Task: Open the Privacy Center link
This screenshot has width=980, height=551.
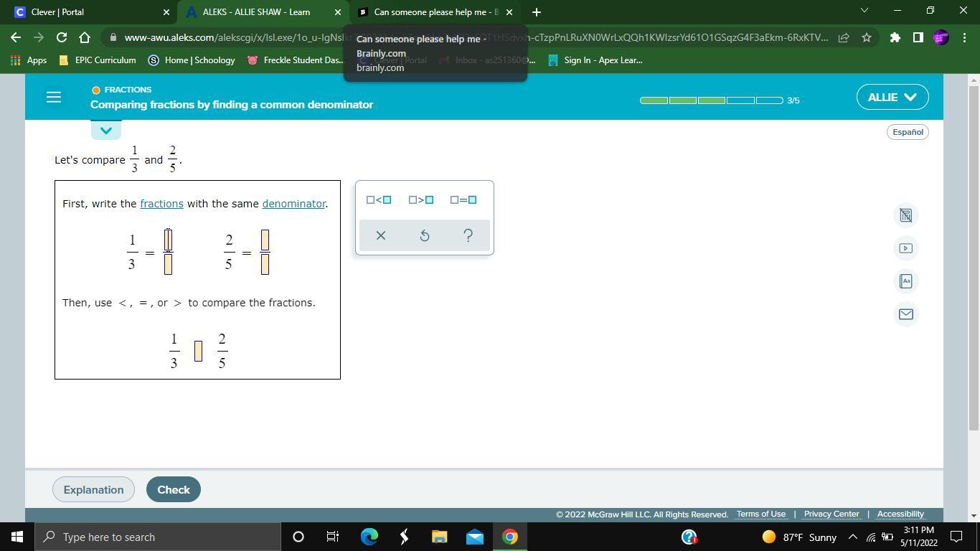Action: pyautogui.click(x=831, y=514)
